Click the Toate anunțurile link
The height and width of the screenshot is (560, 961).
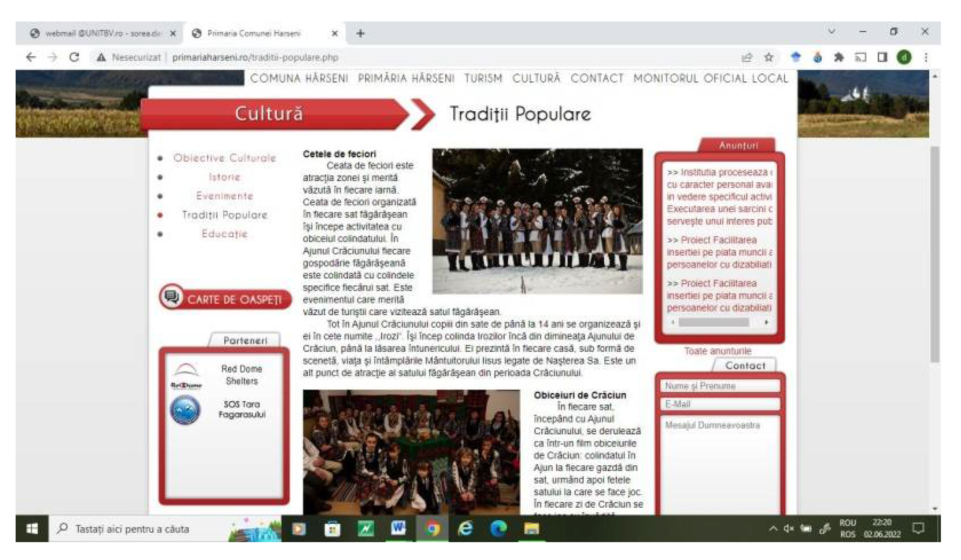click(718, 351)
